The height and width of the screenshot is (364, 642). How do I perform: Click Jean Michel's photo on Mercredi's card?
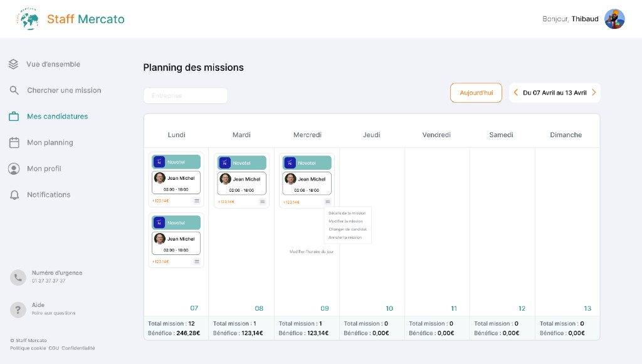click(x=290, y=179)
